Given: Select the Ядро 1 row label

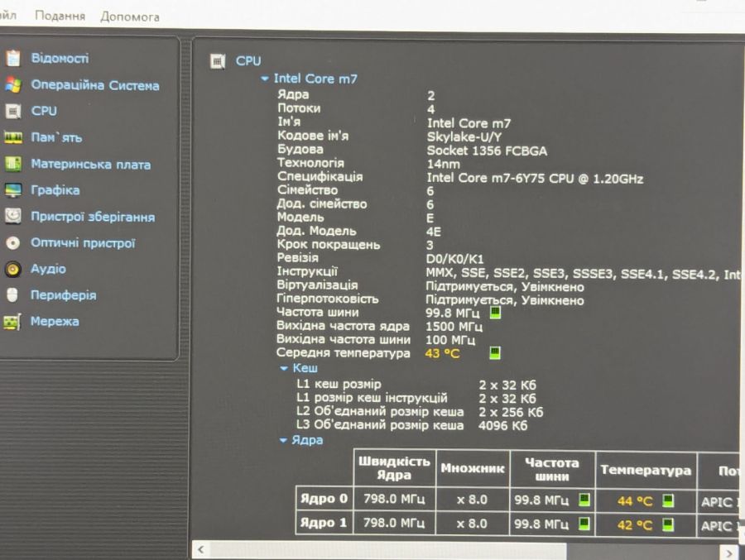Looking at the screenshot, I should 324,523.
